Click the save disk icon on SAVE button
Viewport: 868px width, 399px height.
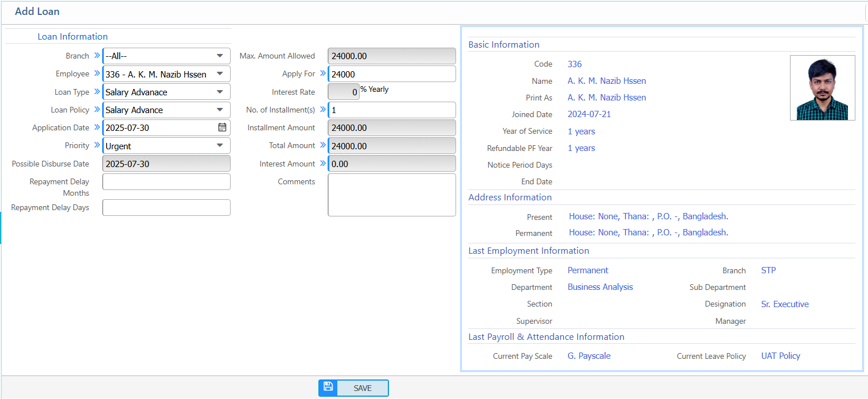[x=328, y=387]
